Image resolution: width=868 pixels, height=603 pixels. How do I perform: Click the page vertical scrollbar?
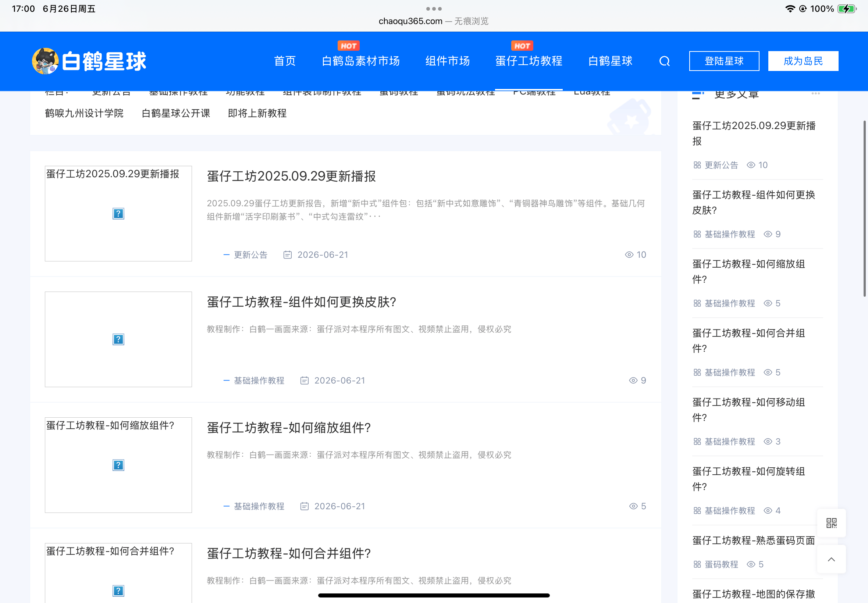(x=864, y=208)
